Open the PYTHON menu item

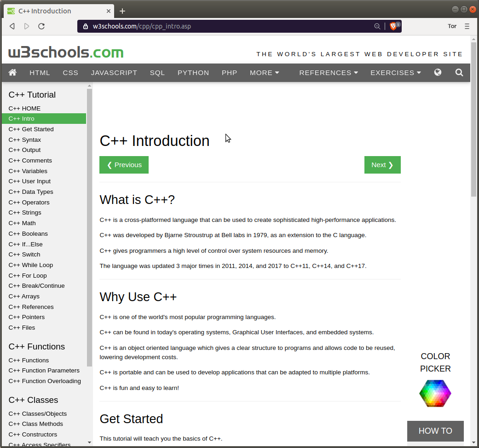point(193,73)
